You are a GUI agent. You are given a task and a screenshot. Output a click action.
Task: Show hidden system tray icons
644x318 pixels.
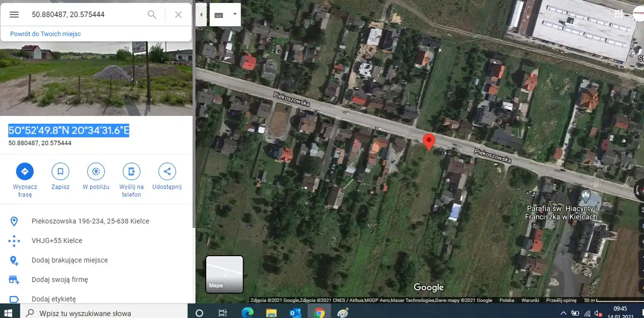pos(563,313)
